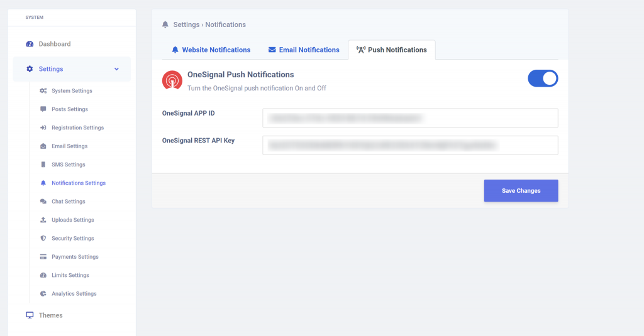Click the Themes monitor icon
The width and height of the screenshot is (644, 336).
coord(30,315)
